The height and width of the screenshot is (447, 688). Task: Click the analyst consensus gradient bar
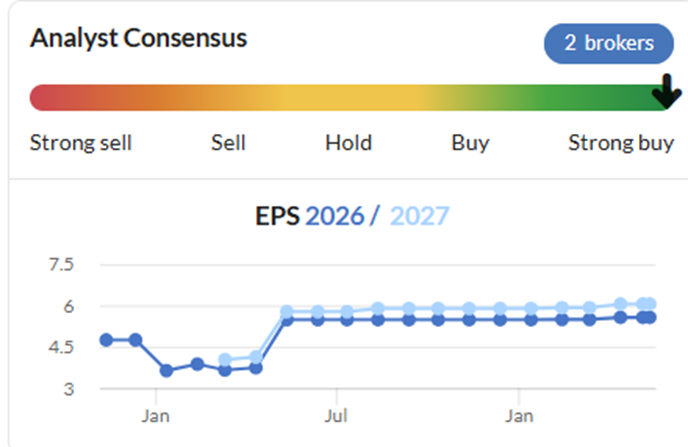pos(351,97)
